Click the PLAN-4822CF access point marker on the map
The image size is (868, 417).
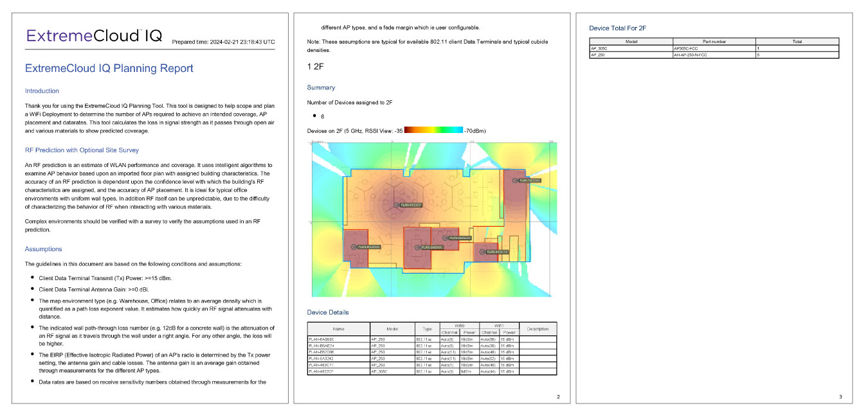[397, 205]
